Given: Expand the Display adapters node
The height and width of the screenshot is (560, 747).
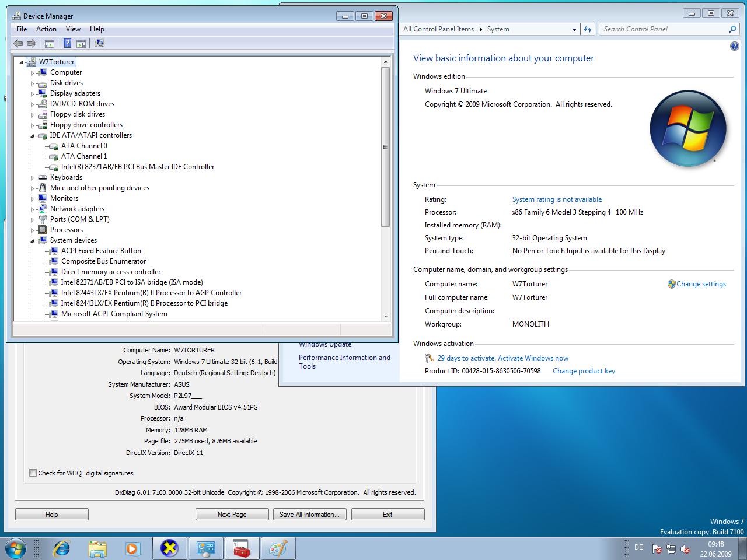Looking at the screenshot, I should (x=33, y=93).
